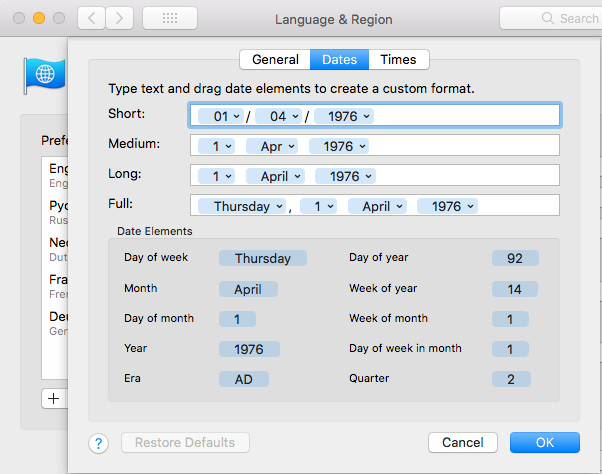Image resolution: width=602 pixels, height=474 pixels.
Task: Open the show all preferences grid
Action: [169, 18]
